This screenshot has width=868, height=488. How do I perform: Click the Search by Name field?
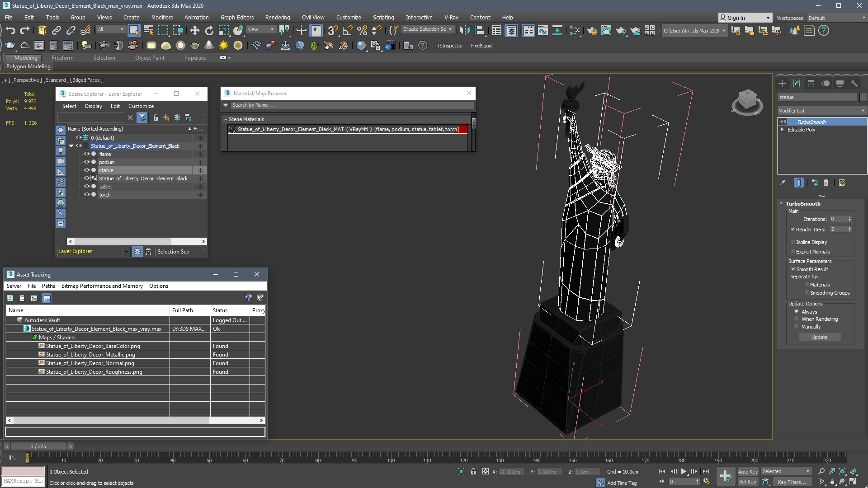352,105
